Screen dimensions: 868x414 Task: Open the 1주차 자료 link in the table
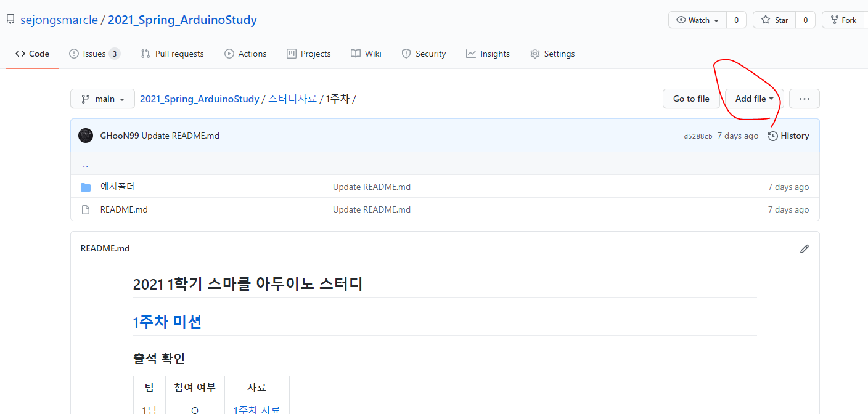tap(256, 409)
